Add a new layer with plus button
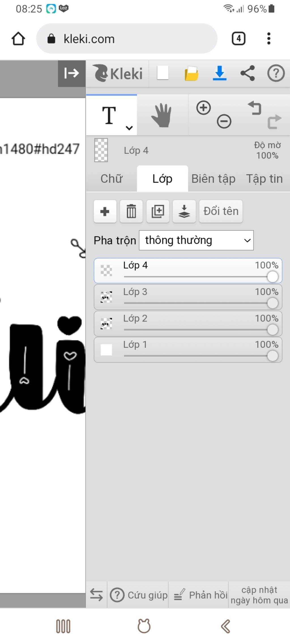290x644 pixels. tap(105, 211)
